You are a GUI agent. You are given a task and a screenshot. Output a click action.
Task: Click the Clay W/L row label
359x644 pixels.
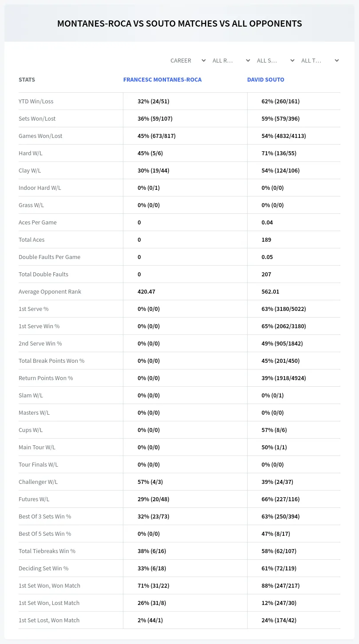(x=30, y=171)
